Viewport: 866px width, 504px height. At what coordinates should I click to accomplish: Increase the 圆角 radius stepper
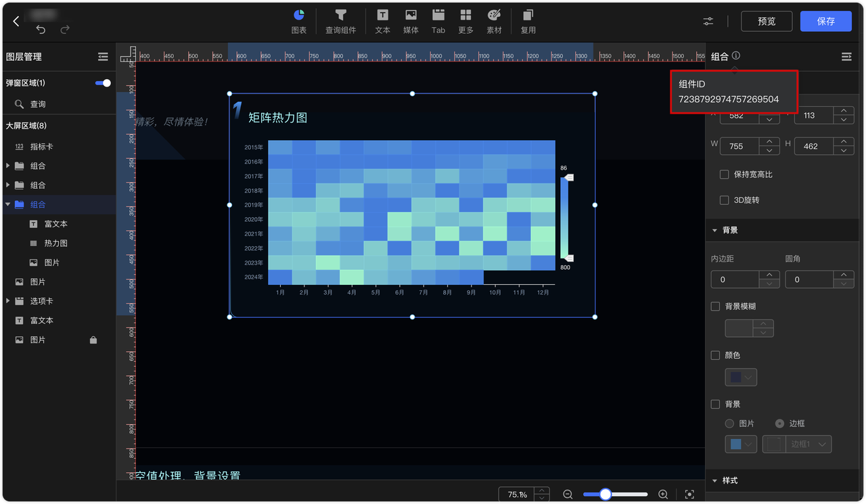[843, 275]
